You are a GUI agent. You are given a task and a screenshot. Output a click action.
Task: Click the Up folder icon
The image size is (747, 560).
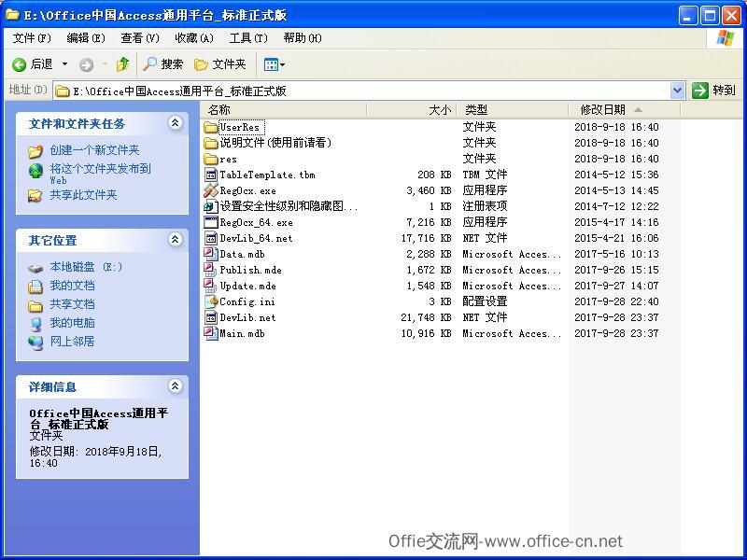(x=122, y=64)
